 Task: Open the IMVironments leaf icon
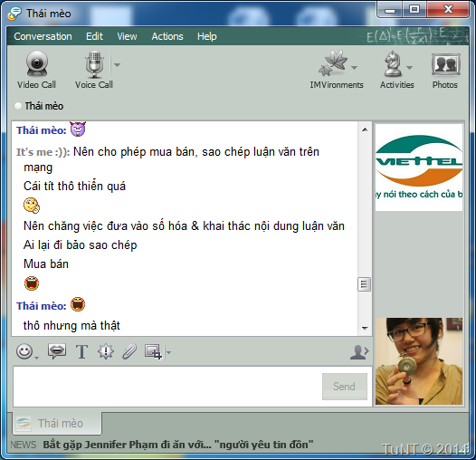(x=333, y=63)
